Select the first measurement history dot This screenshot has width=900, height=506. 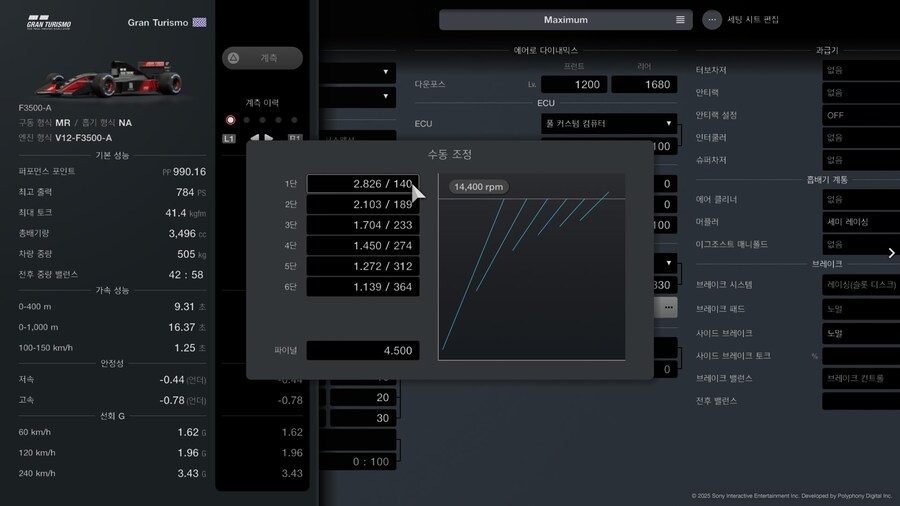click(231, 120)
